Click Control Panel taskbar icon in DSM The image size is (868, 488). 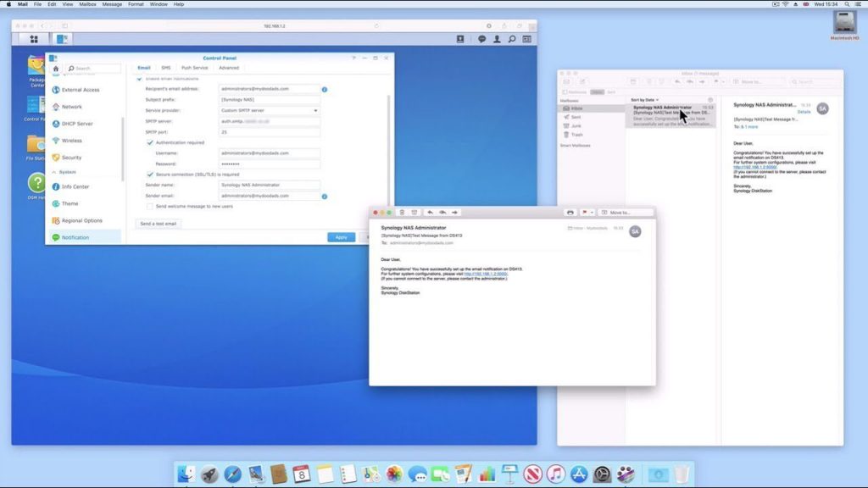tap(61, 39)
